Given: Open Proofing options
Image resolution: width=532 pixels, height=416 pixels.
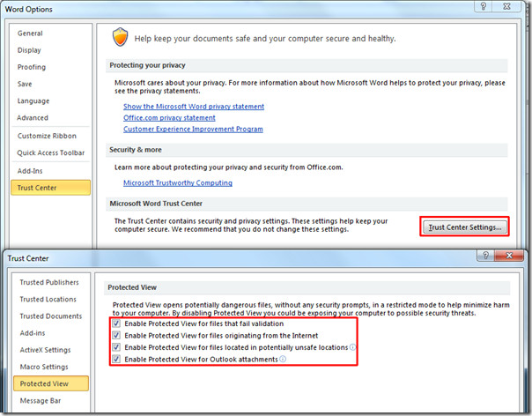Looking at the screenshot, I should point(50,67).
